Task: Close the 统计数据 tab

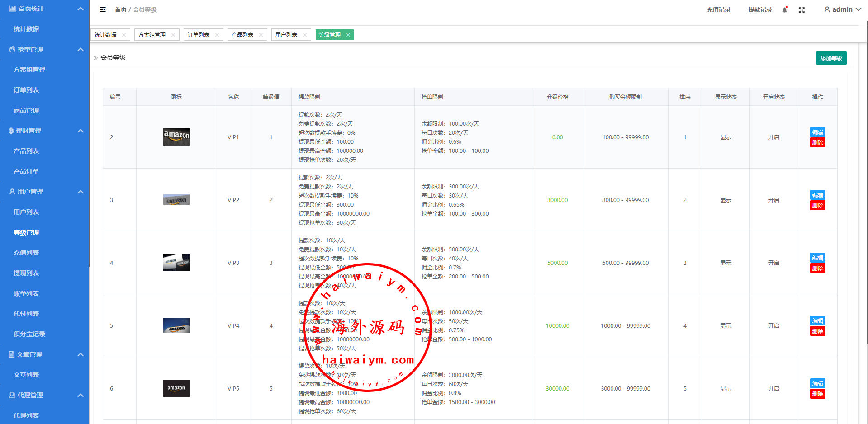Action: pos(124,35)
